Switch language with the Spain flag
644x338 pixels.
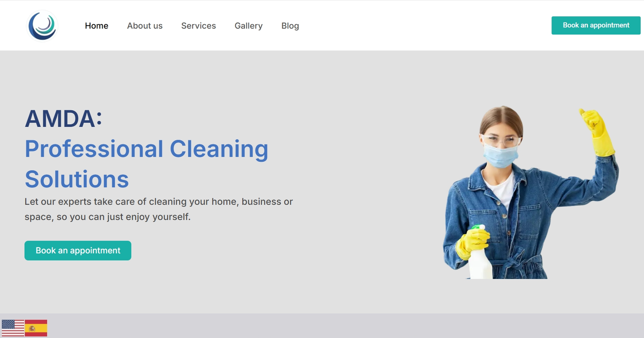(x=36, y=328)
